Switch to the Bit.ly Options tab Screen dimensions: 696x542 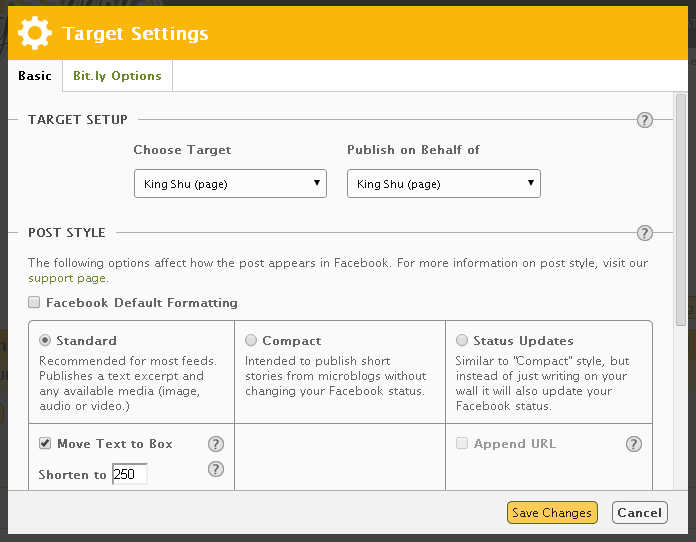pos(117,76)
